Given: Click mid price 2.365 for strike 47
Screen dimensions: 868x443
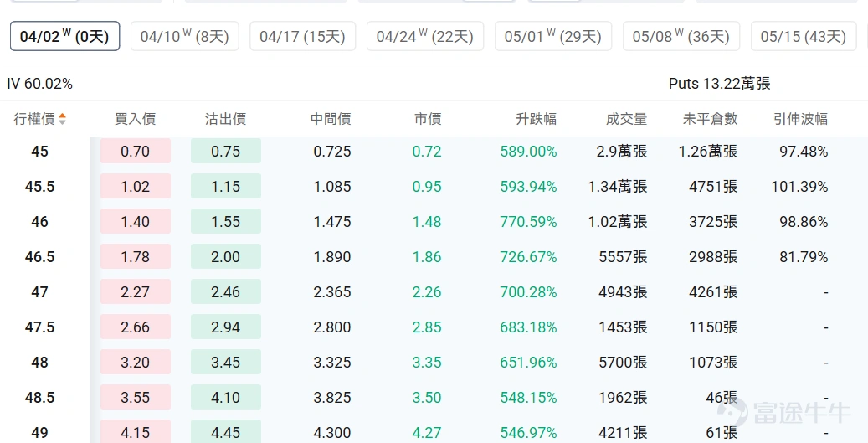Looking at the screenshot, I should [x=332, y=291].
